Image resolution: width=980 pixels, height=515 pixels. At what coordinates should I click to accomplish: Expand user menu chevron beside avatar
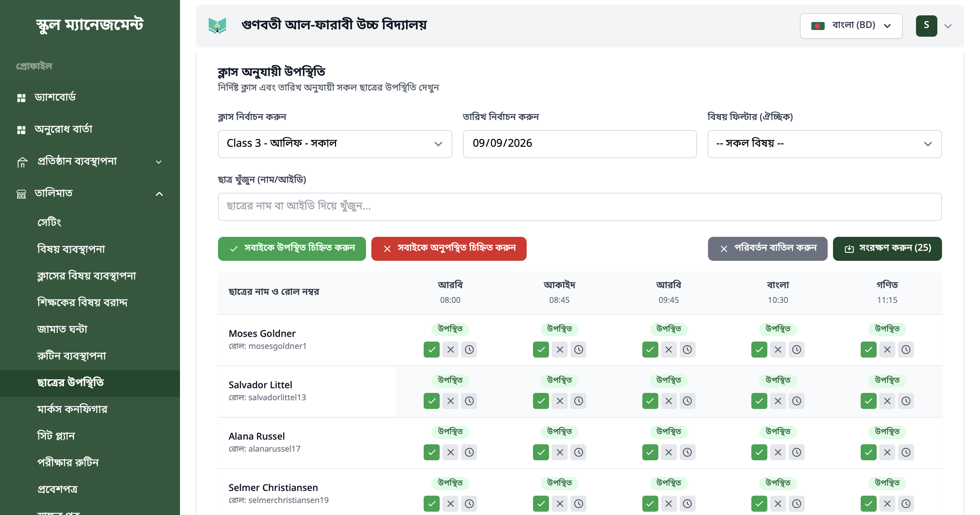tap(948, 26)
